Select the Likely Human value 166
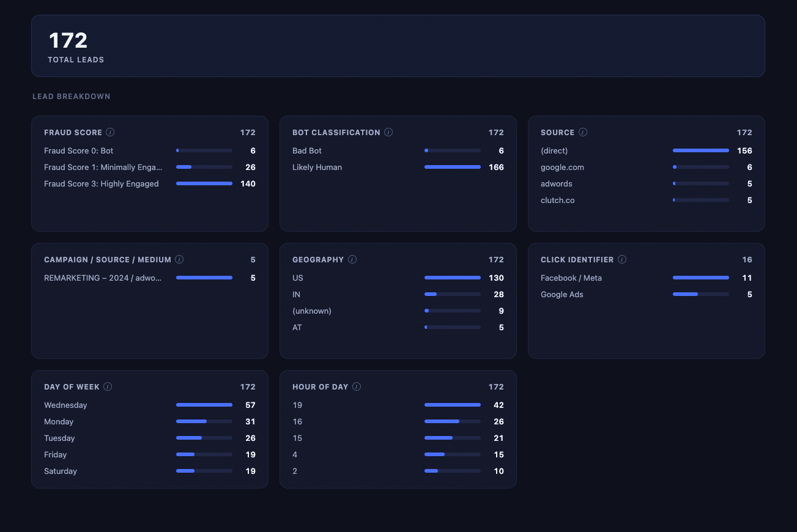 pos(496,167)
